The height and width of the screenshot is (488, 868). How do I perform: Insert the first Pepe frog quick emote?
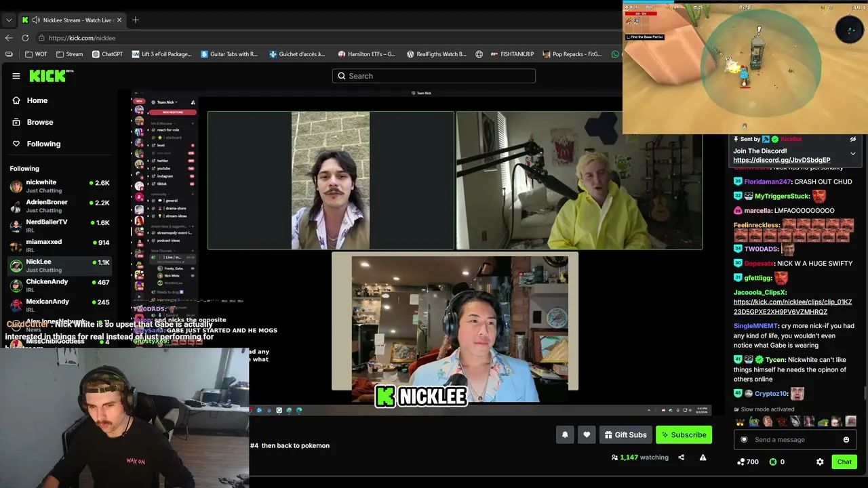point(754,422)
